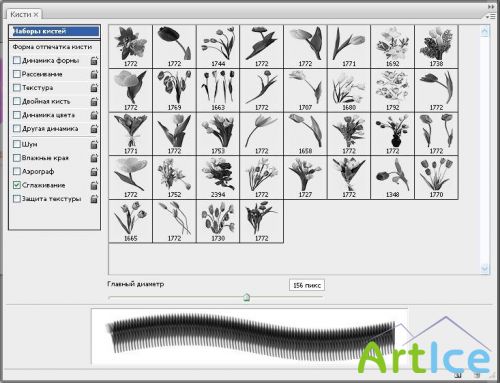
Task: Pick the bouquet brush labeled 1753
Action: 218,134
